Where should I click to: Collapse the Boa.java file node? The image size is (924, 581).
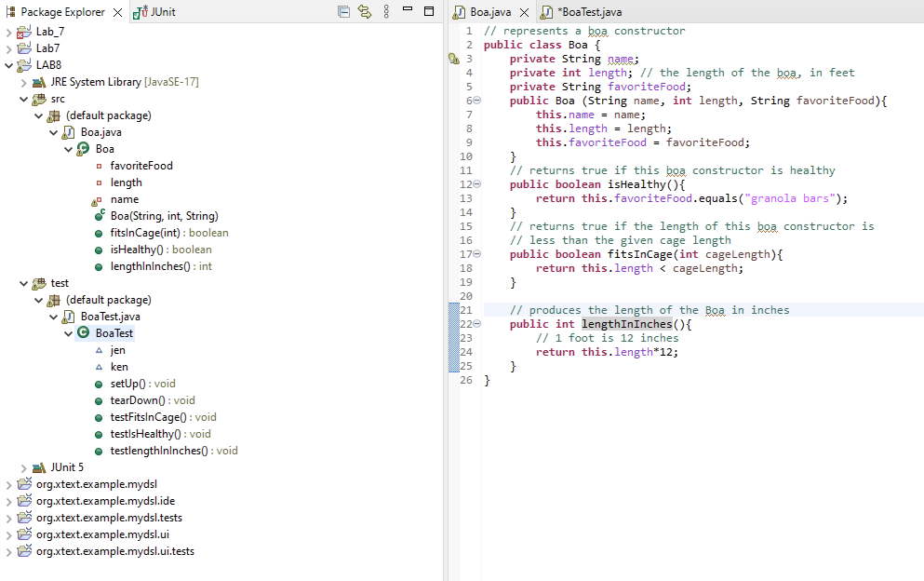(x=54, y=133)
